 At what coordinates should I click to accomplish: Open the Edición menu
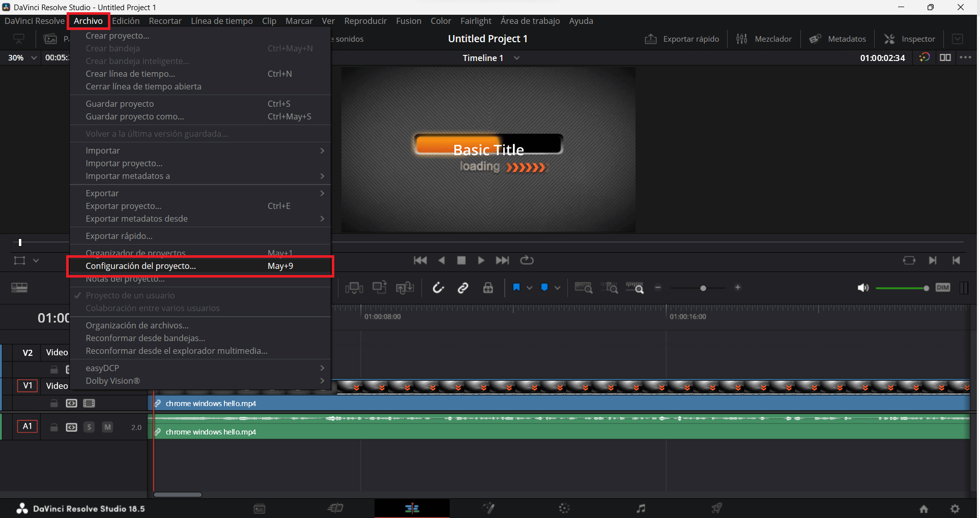126,21
